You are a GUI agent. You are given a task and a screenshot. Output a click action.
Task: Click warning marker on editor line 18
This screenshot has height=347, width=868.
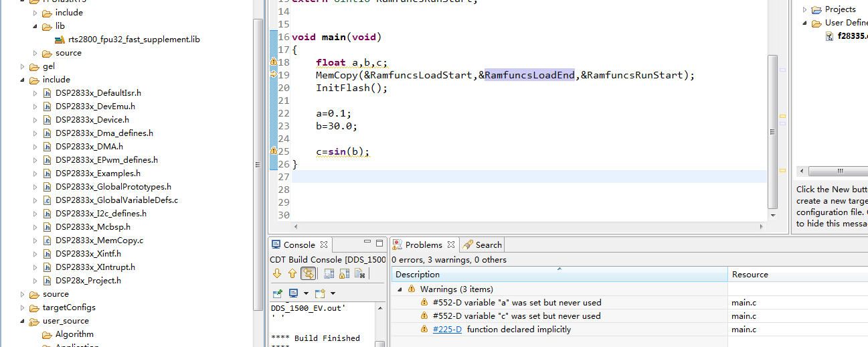(x=273, y=62)
